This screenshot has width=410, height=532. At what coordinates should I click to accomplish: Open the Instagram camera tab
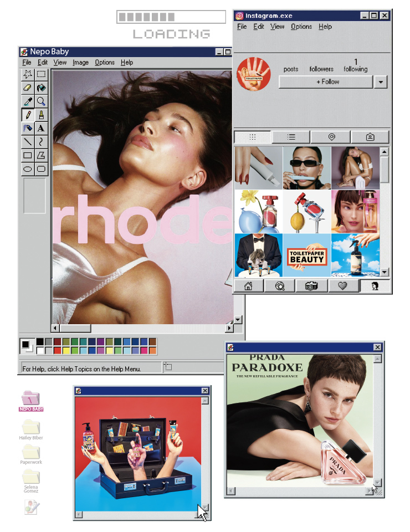pyautogui.click(x=311, y=286)
